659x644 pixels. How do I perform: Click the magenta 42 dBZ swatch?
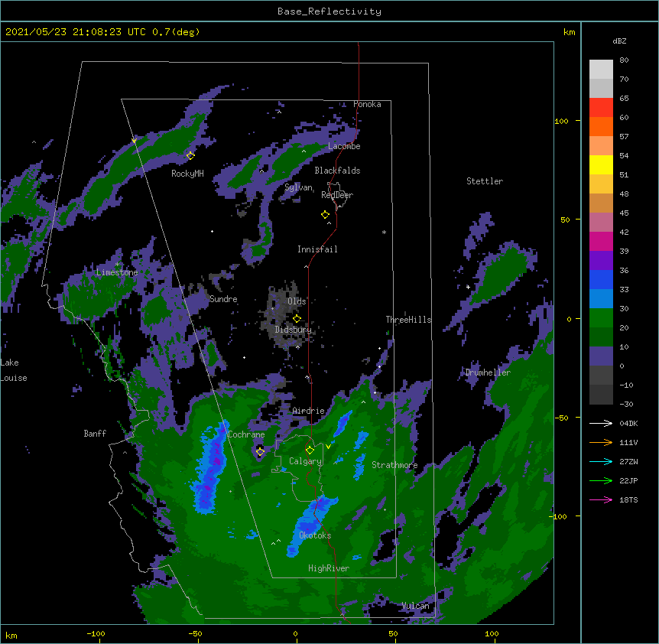coord(601,241)
